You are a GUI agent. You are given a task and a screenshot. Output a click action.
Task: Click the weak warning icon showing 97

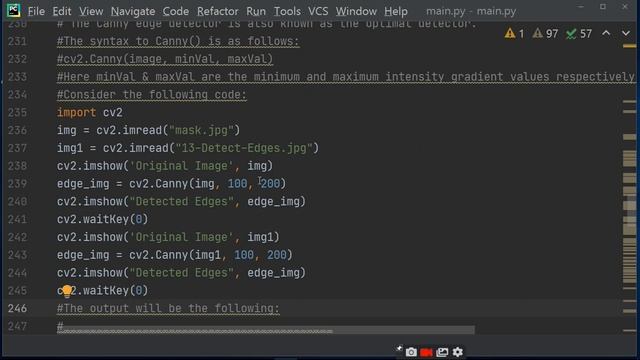(545, 33)
